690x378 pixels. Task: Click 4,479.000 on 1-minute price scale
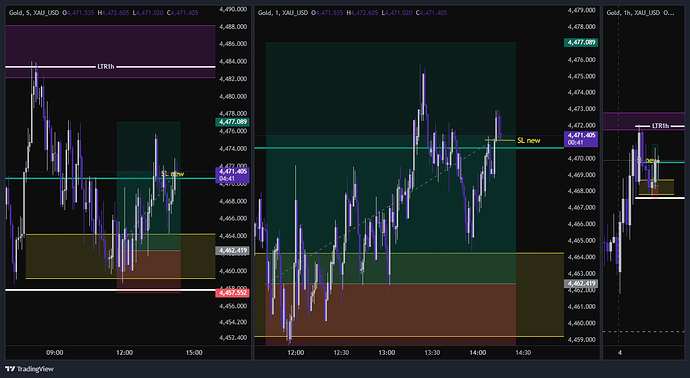581,10
